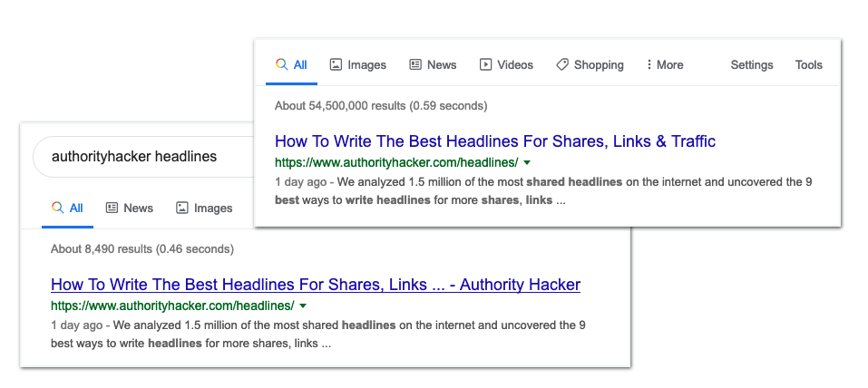
Task: Expand green arrow beside upper authorityhacker URL
Action: [x=527, y=163]
